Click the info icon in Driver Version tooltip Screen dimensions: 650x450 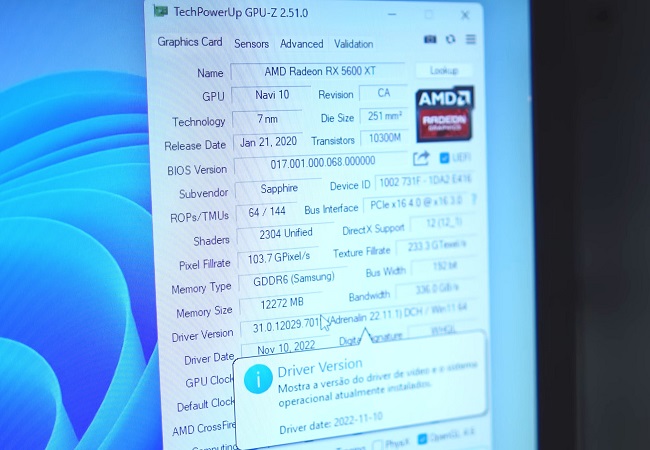pyautogui.click(x=258, y=379)
